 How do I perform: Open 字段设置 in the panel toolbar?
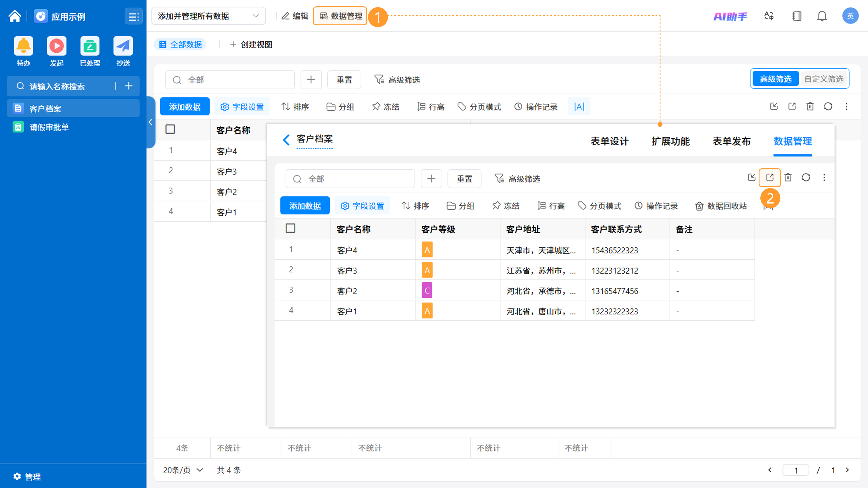(x=362, y=206)
